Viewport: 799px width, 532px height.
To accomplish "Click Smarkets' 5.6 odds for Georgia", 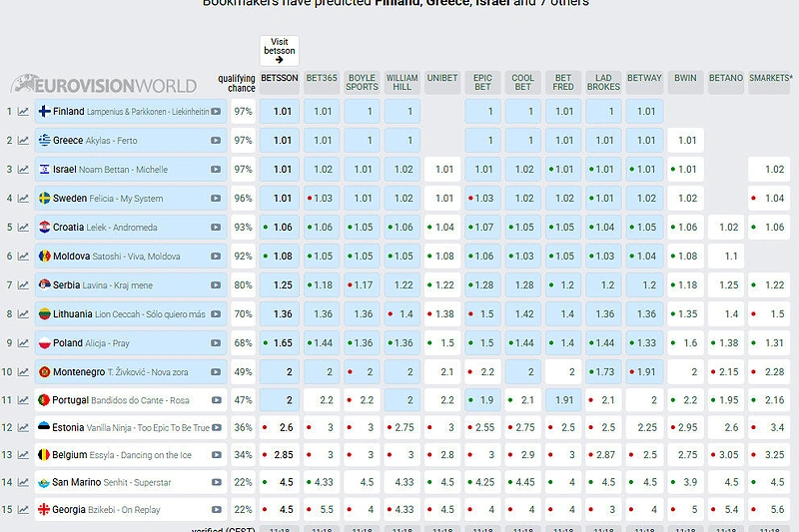I will (770, 510).
